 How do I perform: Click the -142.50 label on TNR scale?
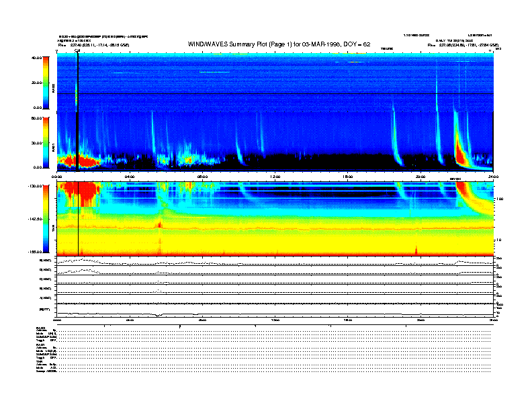point(35,219)
